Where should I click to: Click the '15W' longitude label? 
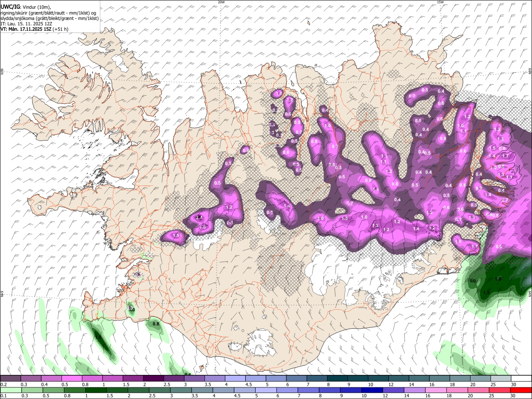440,2
